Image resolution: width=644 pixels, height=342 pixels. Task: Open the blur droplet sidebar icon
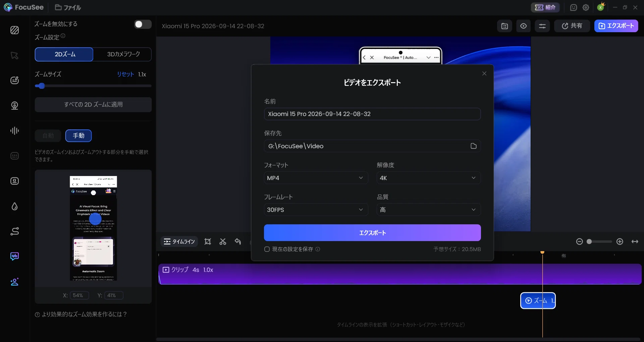tap(14, 206)
